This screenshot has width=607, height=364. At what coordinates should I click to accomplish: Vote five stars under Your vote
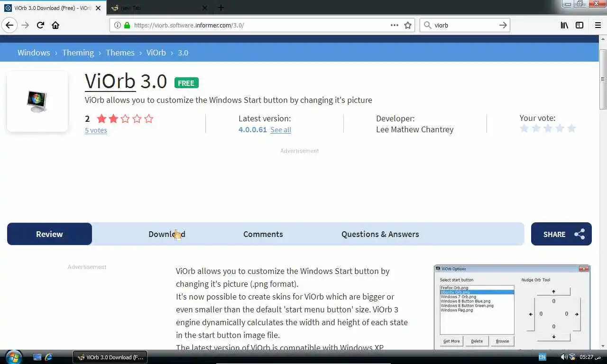(x=571, y=128)
